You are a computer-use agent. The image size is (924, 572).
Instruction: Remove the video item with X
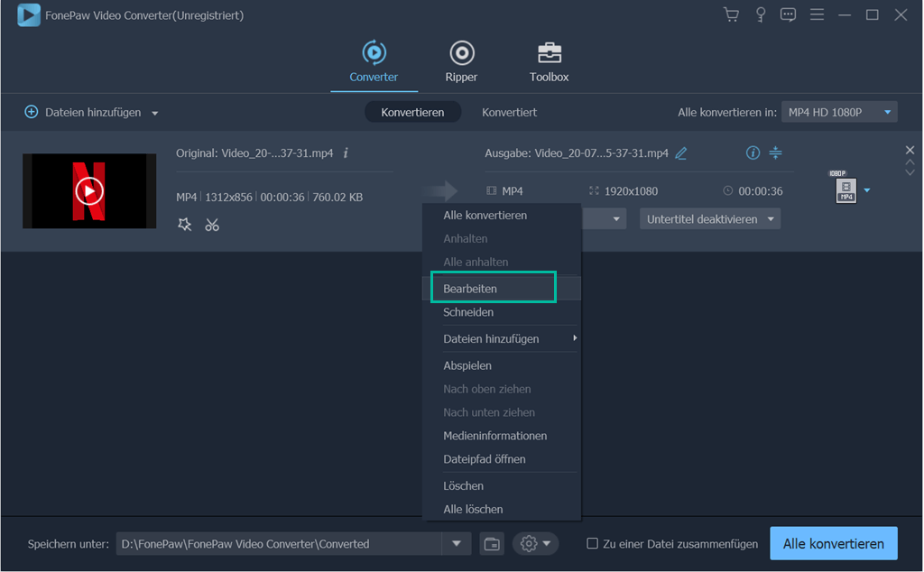click(x=910, y=150)
